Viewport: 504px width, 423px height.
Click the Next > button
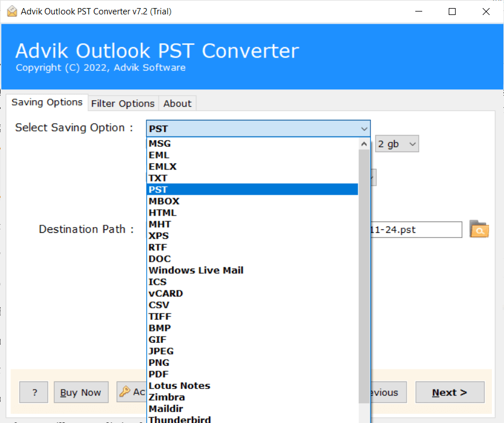coord(450,392)
